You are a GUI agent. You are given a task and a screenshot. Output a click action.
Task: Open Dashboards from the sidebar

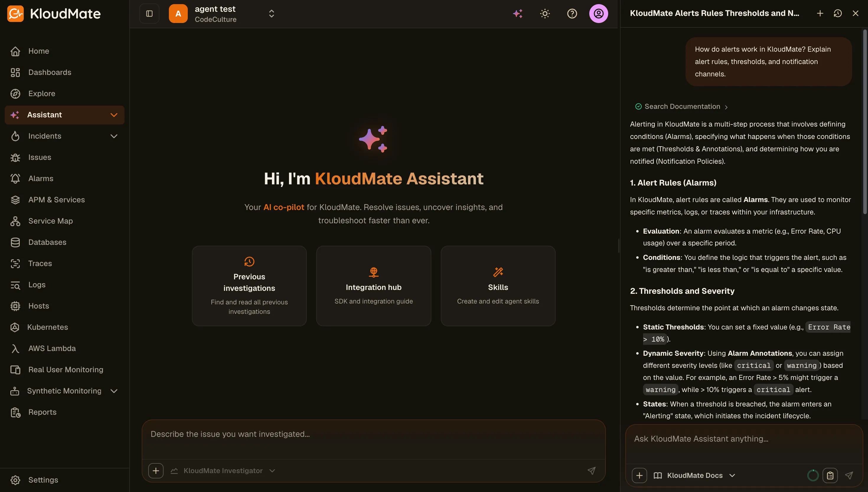point(65,72)
